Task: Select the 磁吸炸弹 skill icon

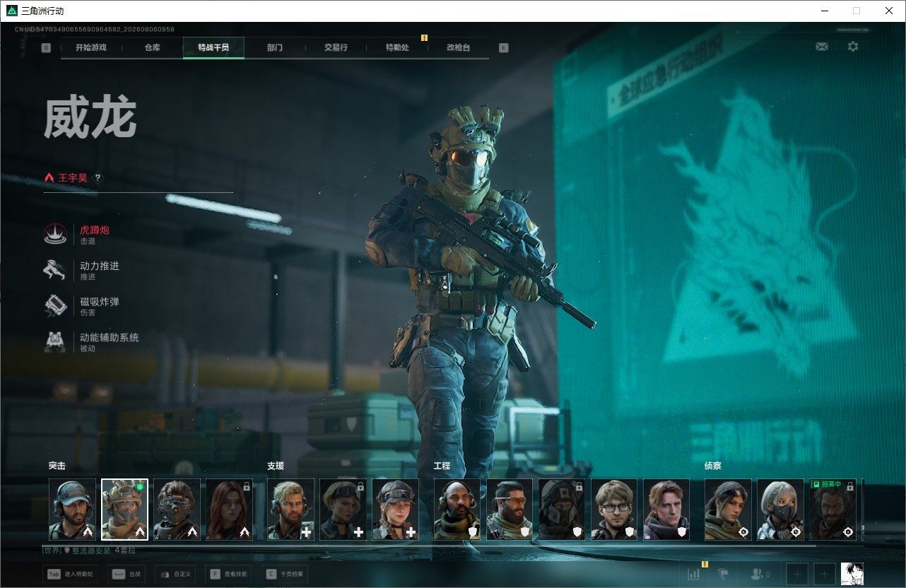Action: (x=54, y=306)
